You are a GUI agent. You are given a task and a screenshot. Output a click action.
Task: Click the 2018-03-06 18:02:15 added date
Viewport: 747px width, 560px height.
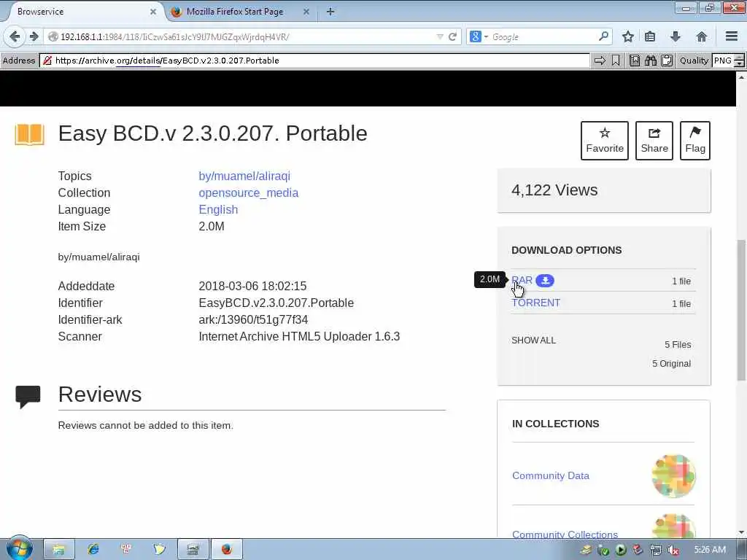click(x=252, y=286)
